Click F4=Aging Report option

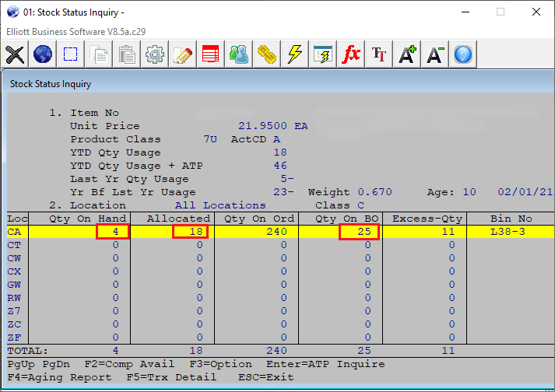click(x=59, y=377)
